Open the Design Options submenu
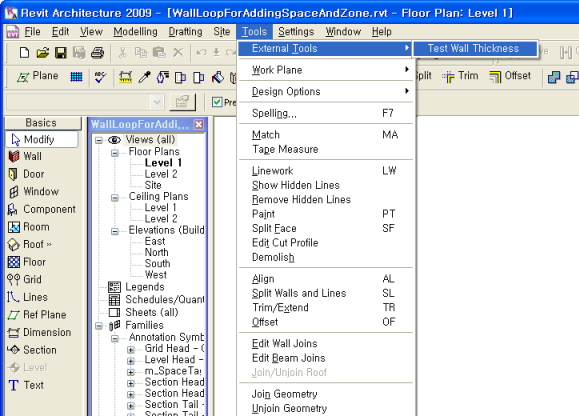The height and width of the screenshot is (416, 579). (326, 91)
